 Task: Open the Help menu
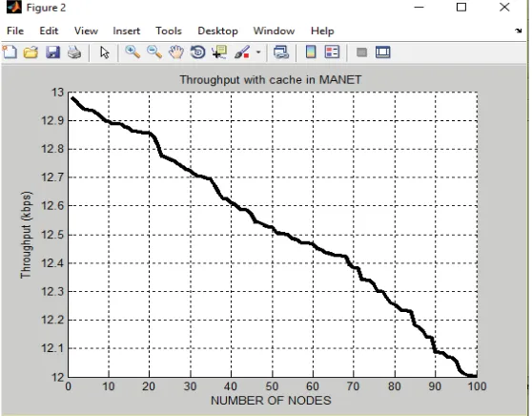tap(322, 31)
